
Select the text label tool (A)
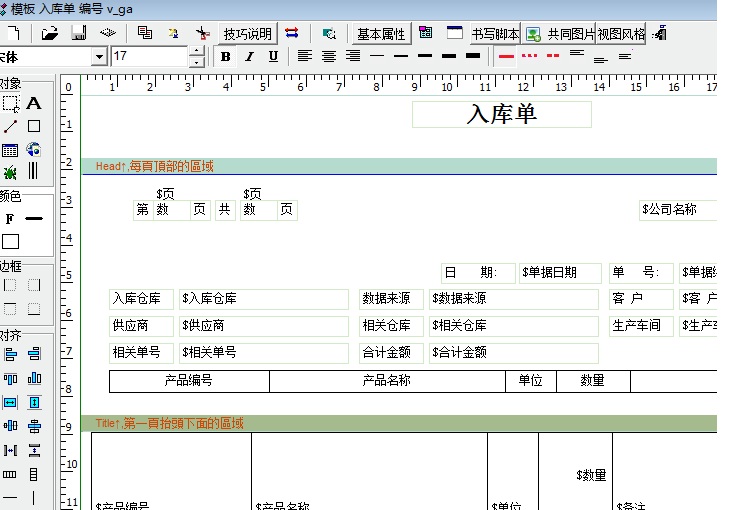coord(34,103)
